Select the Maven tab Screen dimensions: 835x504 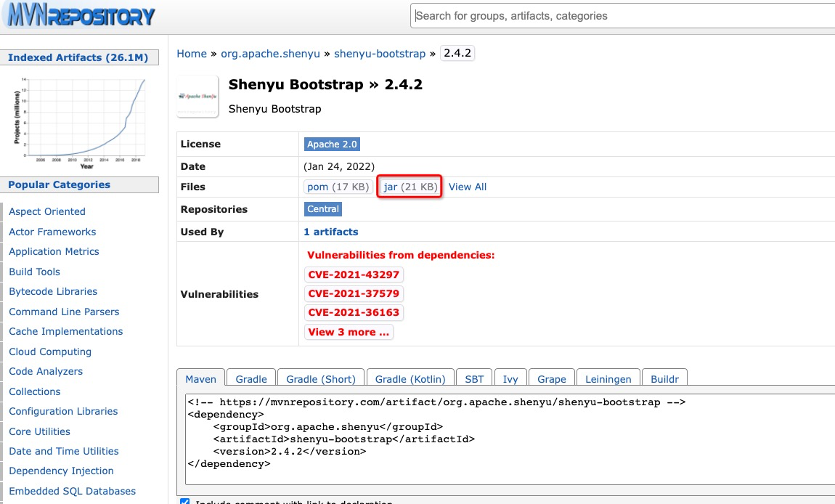tap(200, 379)
